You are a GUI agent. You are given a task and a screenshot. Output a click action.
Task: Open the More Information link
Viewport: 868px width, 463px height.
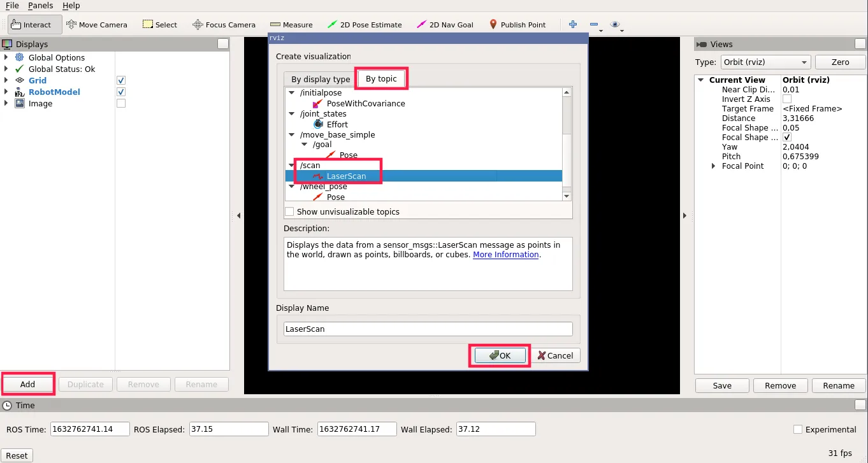pos(505,255)
